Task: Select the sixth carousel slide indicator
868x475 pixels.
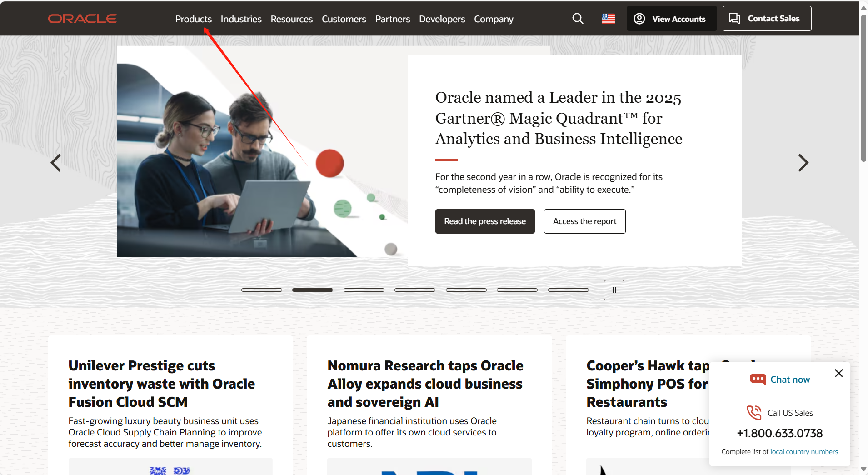Action: (517, 290)
